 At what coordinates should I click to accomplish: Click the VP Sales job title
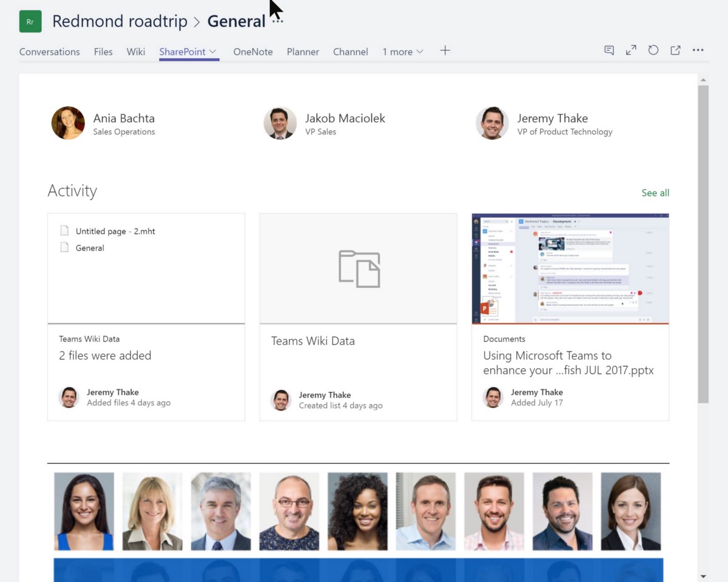pyautogui.click(x=321, y=132)
